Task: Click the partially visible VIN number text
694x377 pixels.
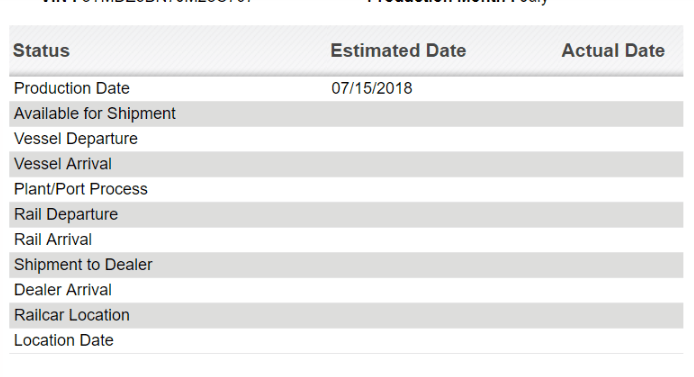Action: 165,1
